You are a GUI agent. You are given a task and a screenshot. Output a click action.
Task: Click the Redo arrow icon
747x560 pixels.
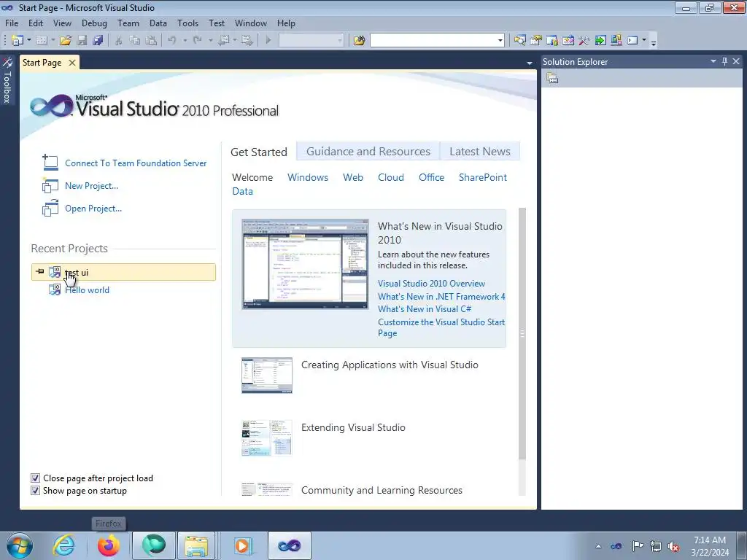pyautogui.click(x=197, y=41)
